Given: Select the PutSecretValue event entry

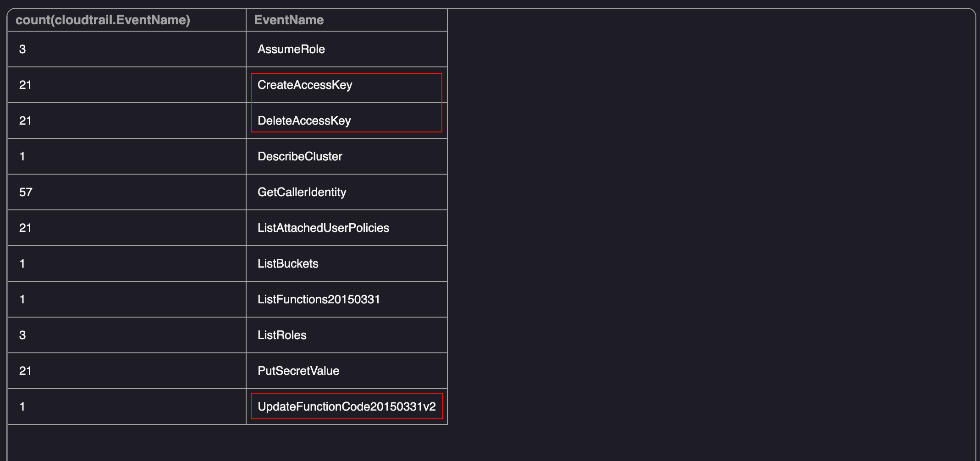Looking at the screenshot, I should point(298,371).
